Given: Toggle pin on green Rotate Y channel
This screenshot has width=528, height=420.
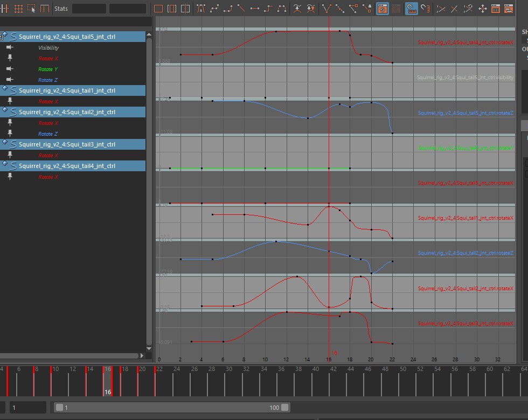Looking at the screenshot, I should [x=10, y=69].
